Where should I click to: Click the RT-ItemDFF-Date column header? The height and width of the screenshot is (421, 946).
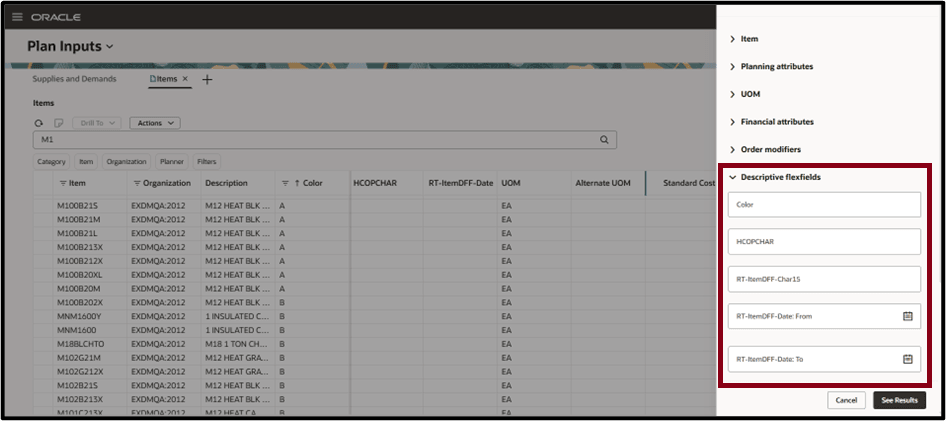[461, 183]
